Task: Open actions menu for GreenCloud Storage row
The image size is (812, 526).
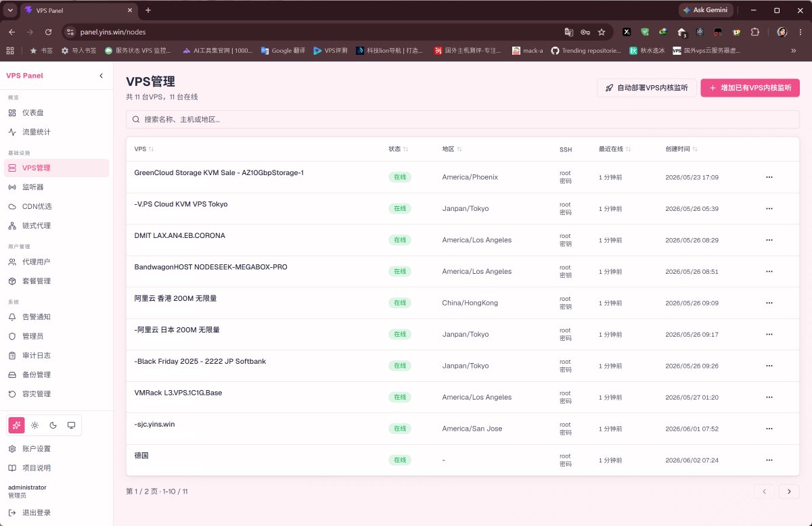Action: [x=769, y=177]
